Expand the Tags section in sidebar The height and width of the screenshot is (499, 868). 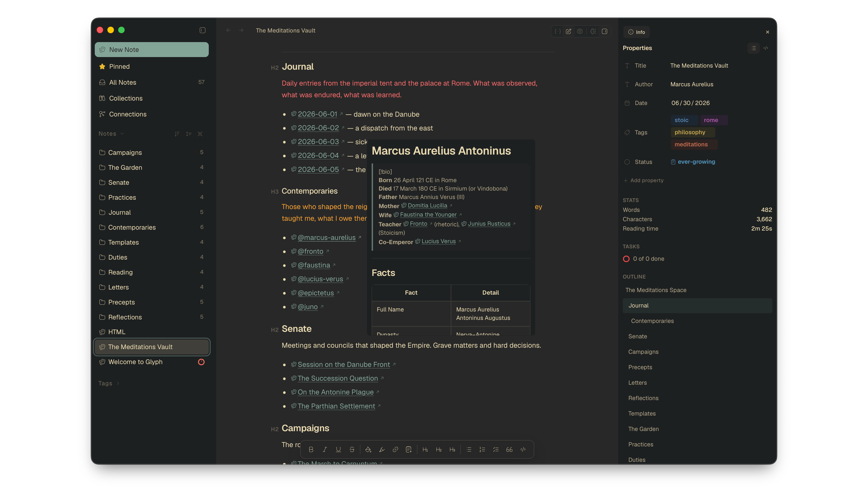[x=118, y=383]
